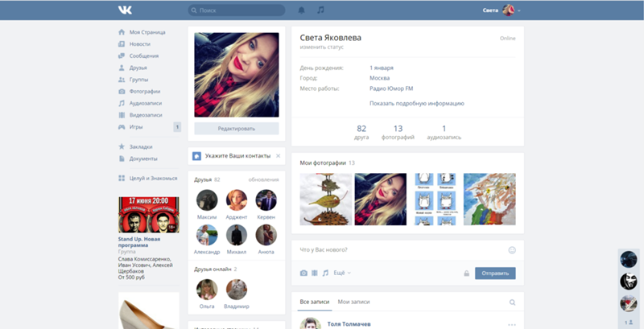Viewport: 644px width, 329px height.
Task: Attach a photo using camera icon
Action: click(x=303, y=273)
